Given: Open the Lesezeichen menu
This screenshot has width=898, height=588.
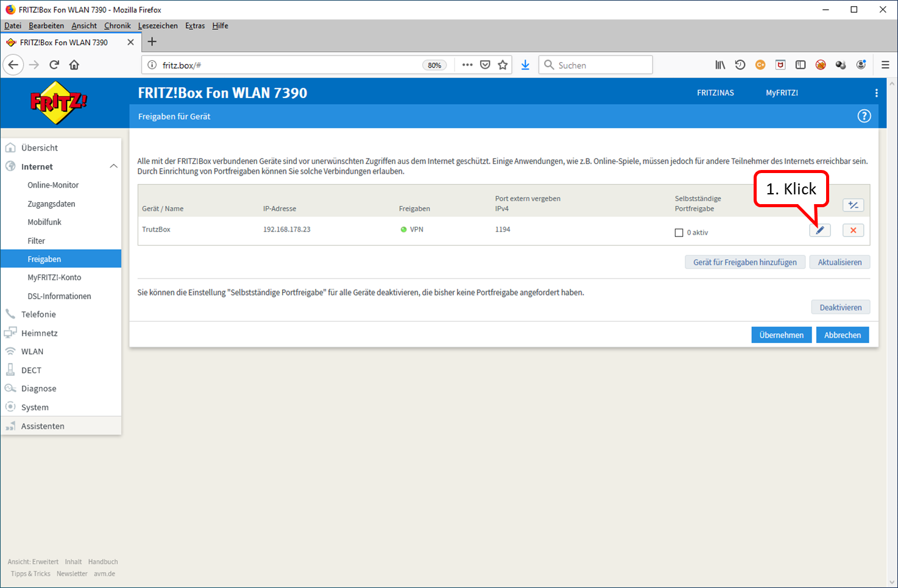Looking at the screenshot, I should click(x=158, y=26).
